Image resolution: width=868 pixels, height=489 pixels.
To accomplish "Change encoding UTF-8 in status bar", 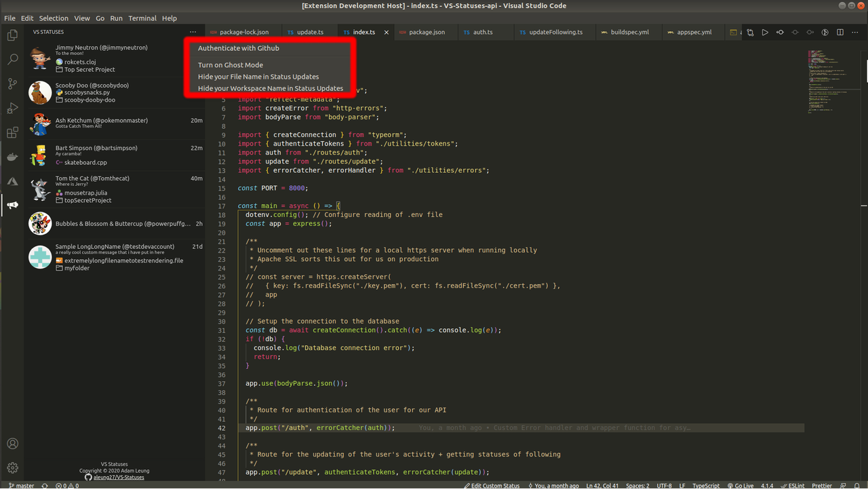I will [x=664, y=486].
